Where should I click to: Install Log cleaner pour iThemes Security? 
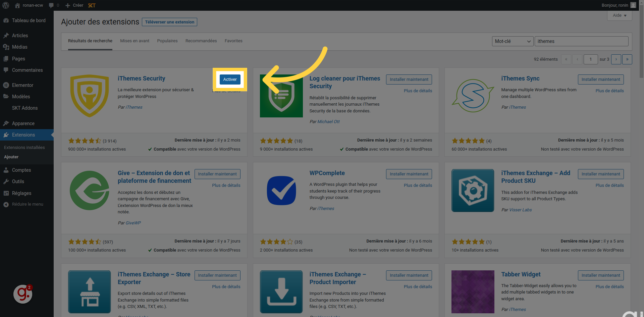coord(409,80)
